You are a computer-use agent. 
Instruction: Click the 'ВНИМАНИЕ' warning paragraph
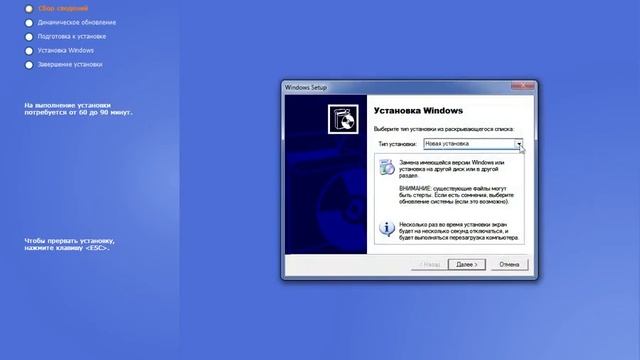coord(456,195)
